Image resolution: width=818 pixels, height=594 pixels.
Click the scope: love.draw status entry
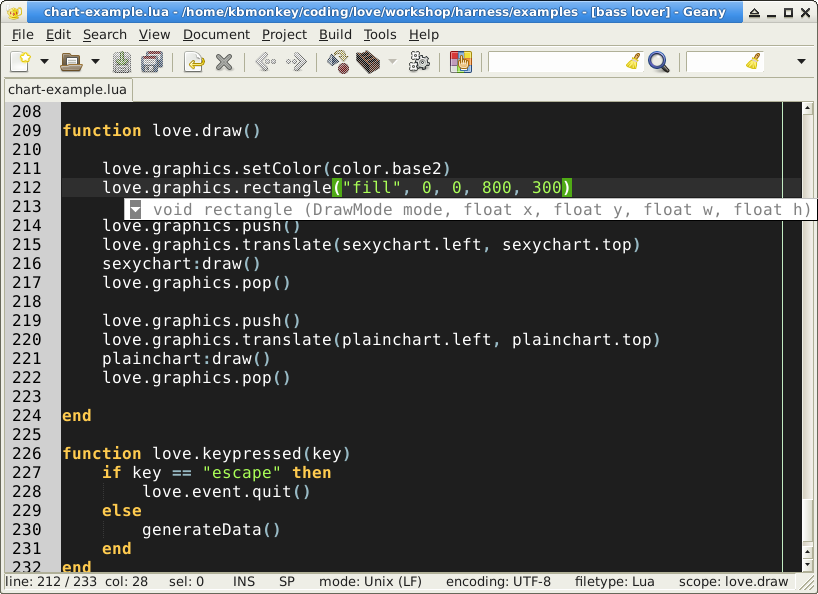click(733, 581)
